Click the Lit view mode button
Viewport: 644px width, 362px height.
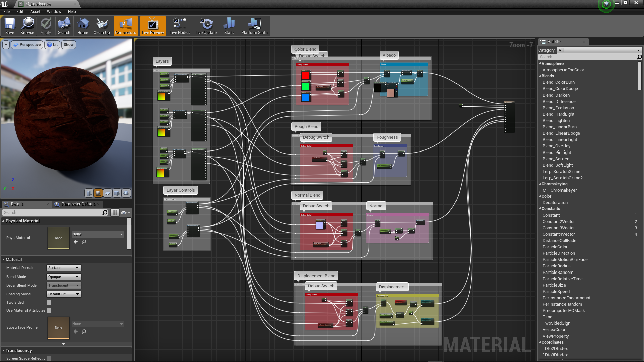tap(52, 44)
